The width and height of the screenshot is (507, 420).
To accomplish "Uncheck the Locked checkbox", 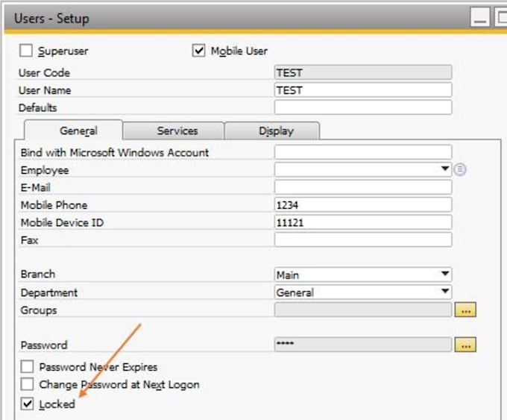I will point(28,404).
